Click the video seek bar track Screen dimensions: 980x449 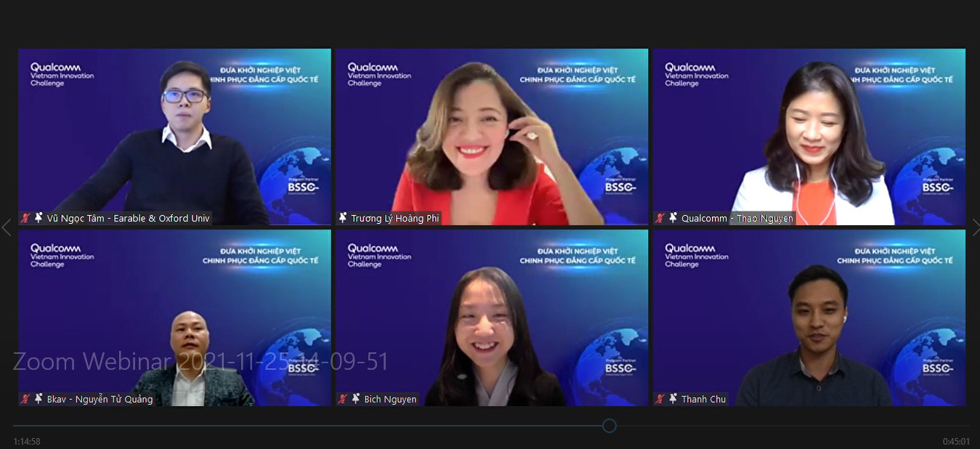tap(491, 426)
